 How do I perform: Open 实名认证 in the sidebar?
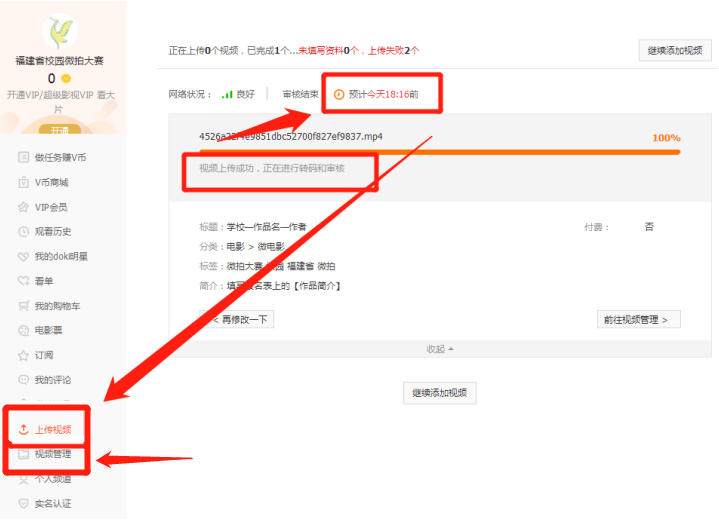(x=52, y=504)
